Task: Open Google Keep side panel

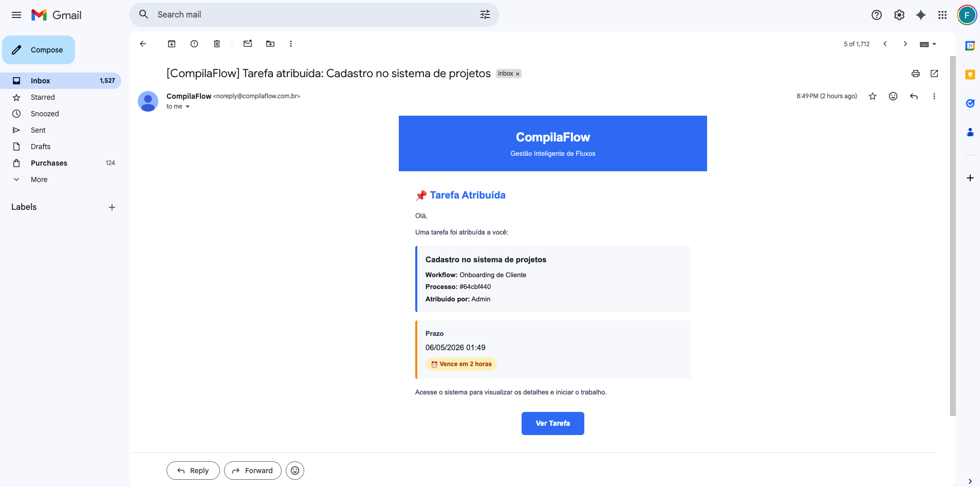Action: coord(970,75)
